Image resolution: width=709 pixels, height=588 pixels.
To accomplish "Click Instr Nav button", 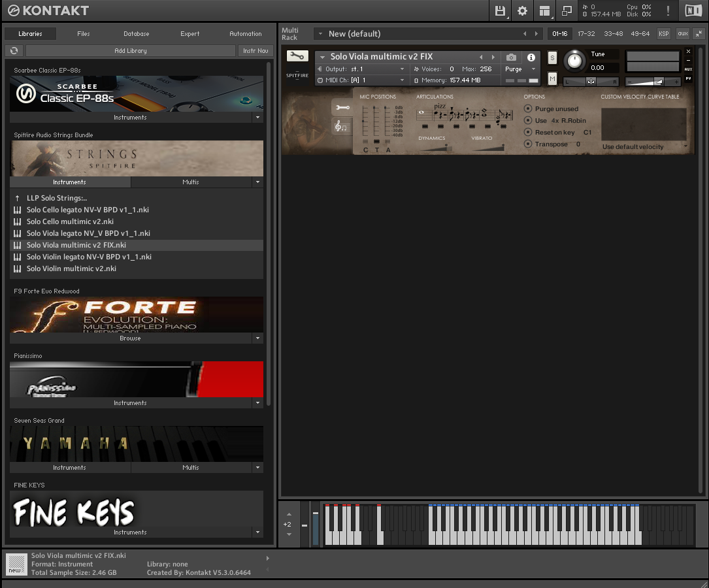I will point(256,50).
